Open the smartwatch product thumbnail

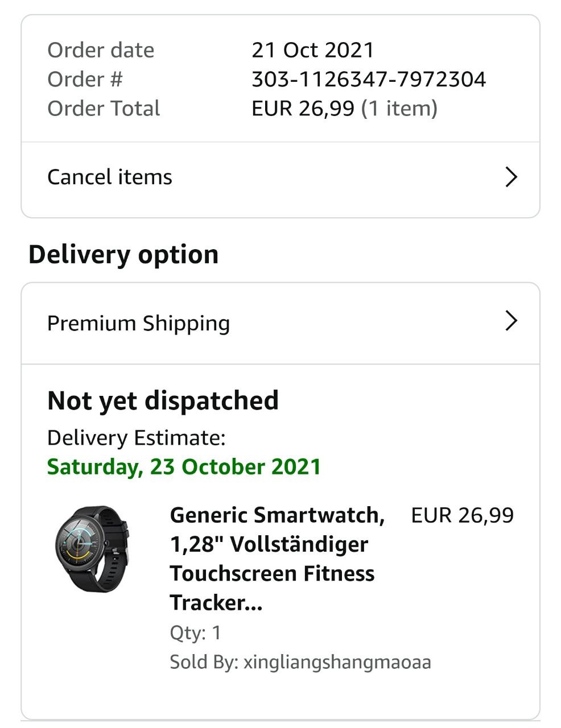pos(93,549)
